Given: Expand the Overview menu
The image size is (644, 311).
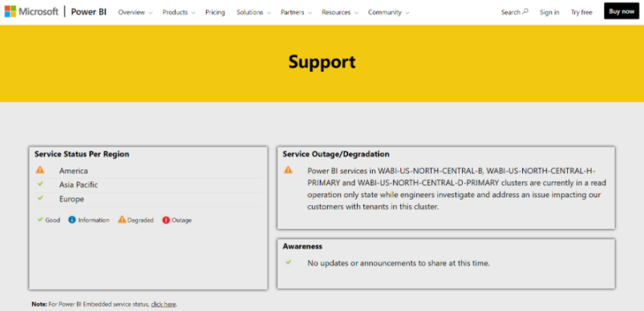Looking at the screenshot, I should (x=135, y=12).
